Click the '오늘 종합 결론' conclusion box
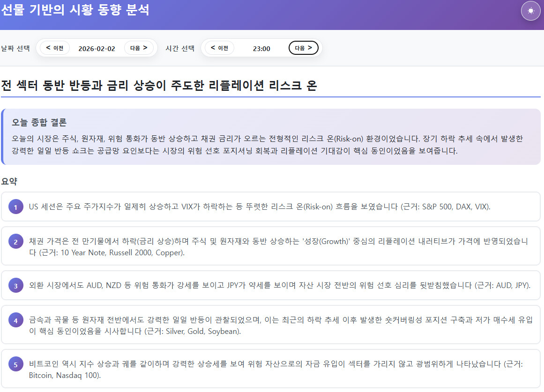Viewport: 544px width, 392px height. coord(271,137)
